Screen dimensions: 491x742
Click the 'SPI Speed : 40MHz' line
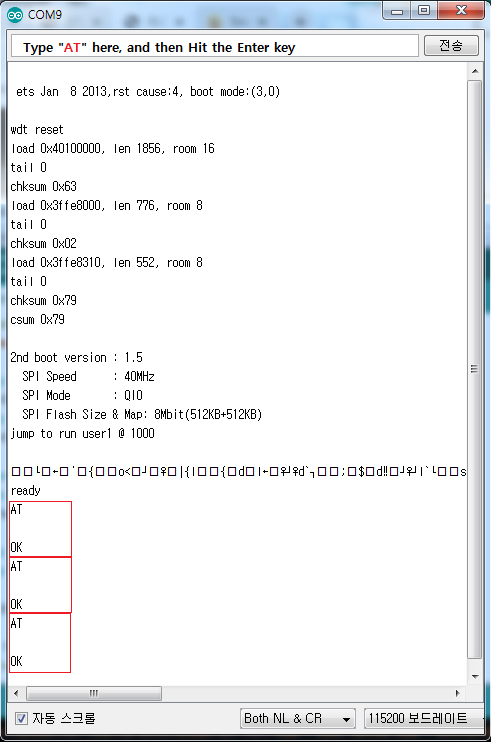tap(88, 376)
